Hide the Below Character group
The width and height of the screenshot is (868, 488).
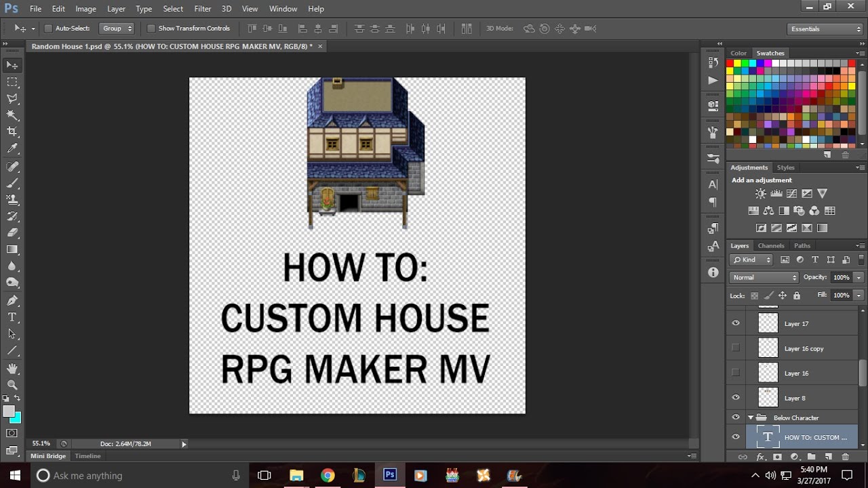pos(736,418)
